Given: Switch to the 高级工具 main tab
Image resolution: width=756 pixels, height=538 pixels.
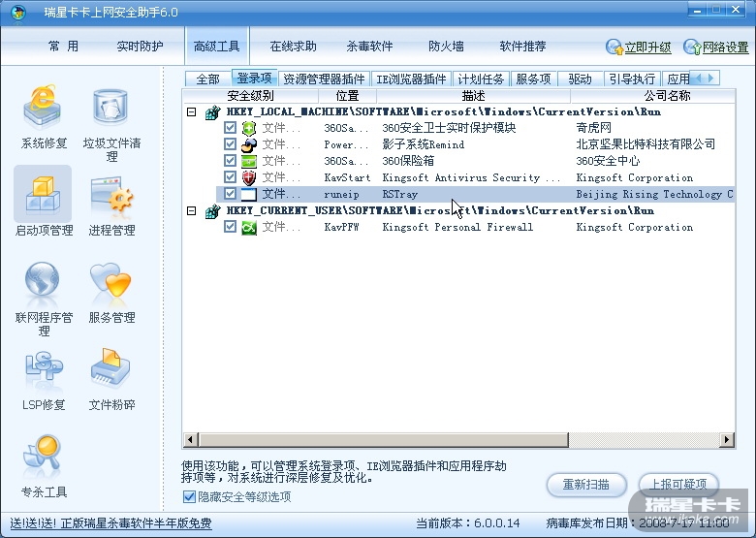Looking at the screenshot, I should pos(216,47).
